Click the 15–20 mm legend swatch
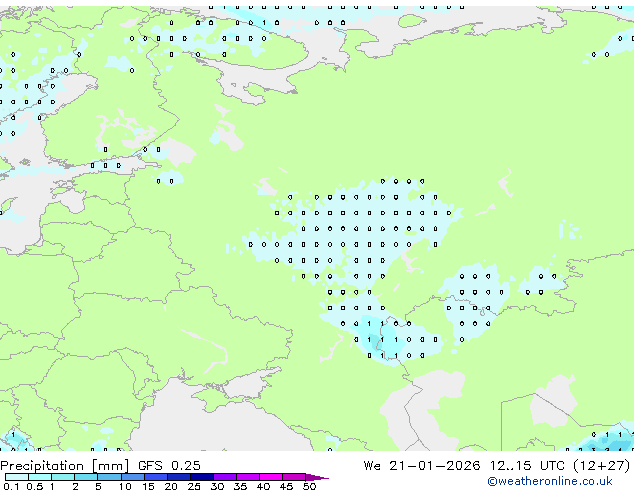The width and height of the screenshot is (634, 490). pyautogui.click(x=155, y=477)
